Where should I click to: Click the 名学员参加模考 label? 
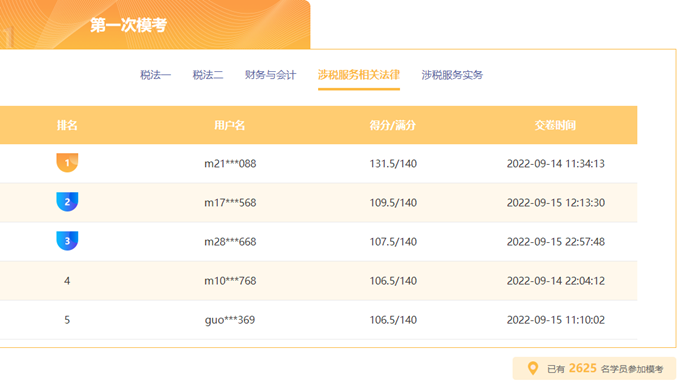(632, 369)
